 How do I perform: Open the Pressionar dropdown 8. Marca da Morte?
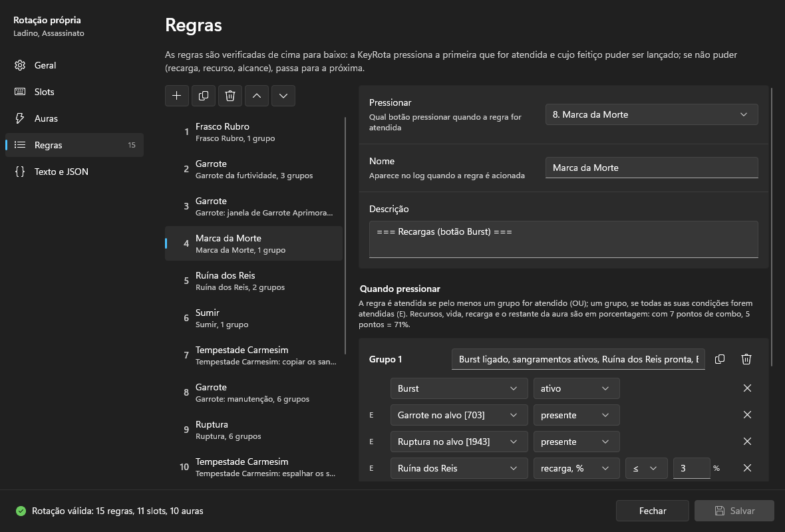pos(651,114)
